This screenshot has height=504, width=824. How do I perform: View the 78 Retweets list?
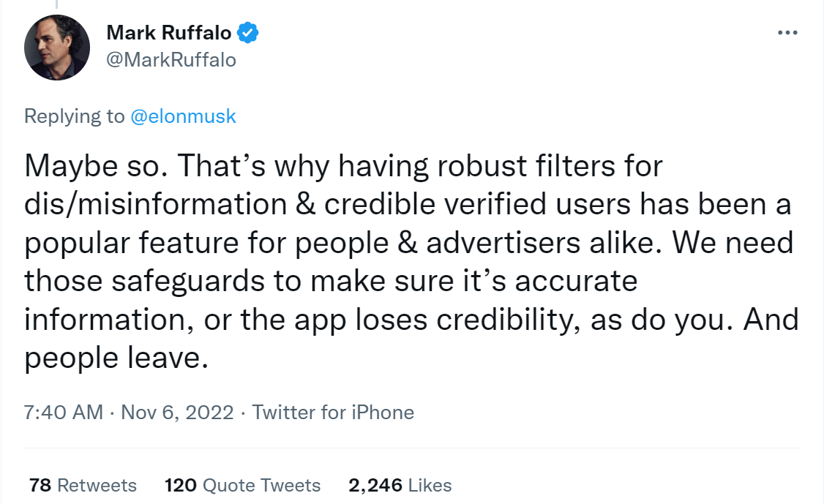83,485
